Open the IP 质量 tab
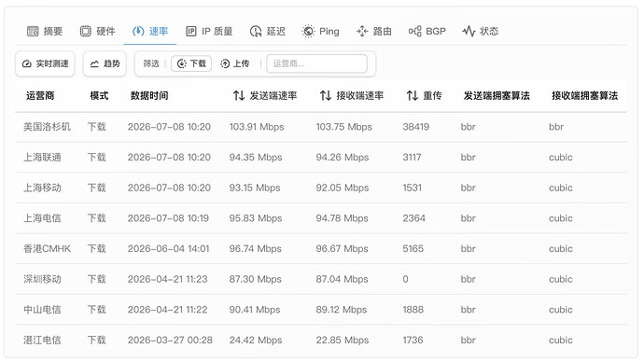Viewport: 644px width, 362px height. [209, 31]
